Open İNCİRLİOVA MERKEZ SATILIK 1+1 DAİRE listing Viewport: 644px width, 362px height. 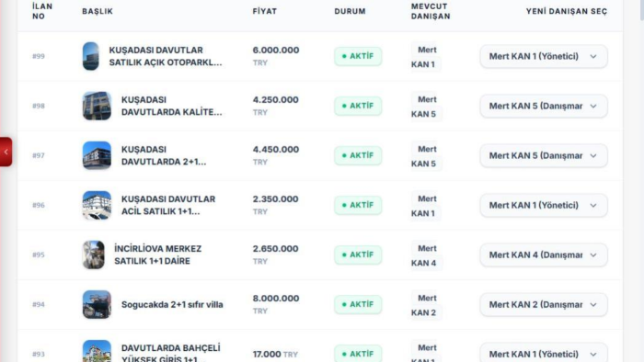(157, 255)
